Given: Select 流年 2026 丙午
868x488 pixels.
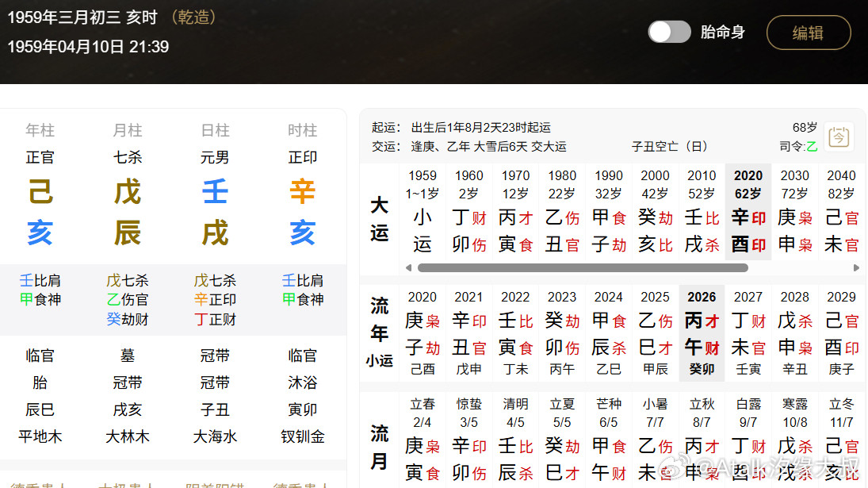Looking at the screenshot, I should click(702, 333).
